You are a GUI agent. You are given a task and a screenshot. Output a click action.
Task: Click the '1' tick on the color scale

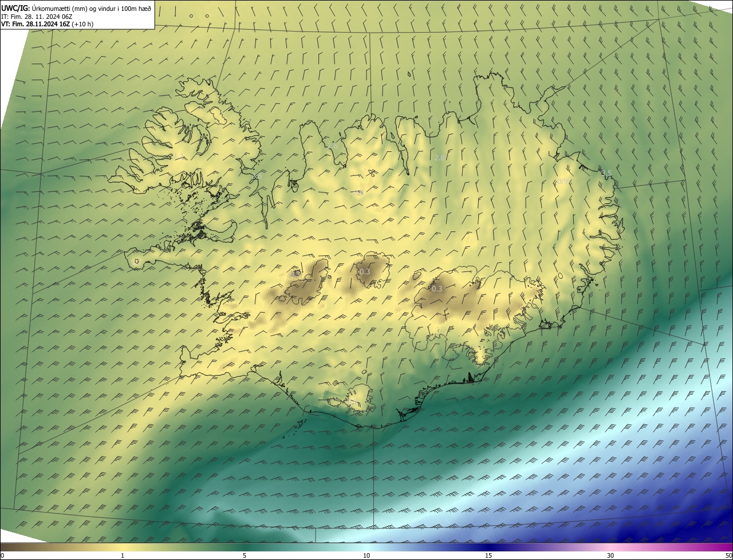click(x=123, y=555)
